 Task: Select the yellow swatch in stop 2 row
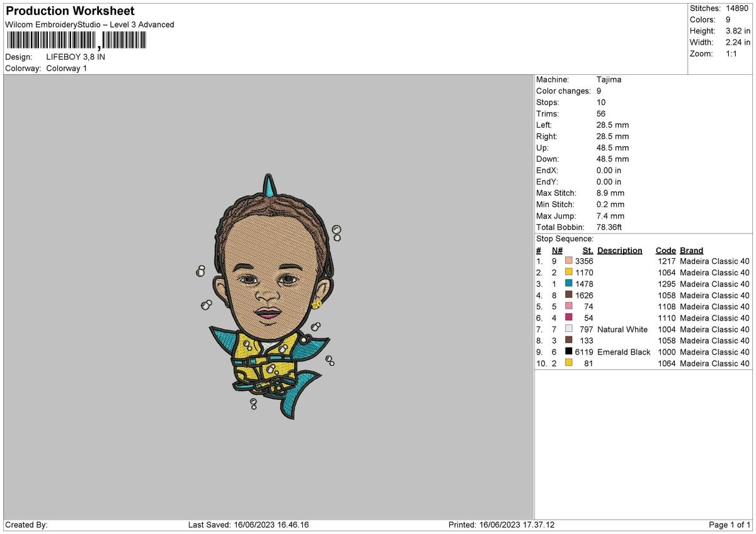click(x=569, y=273)
